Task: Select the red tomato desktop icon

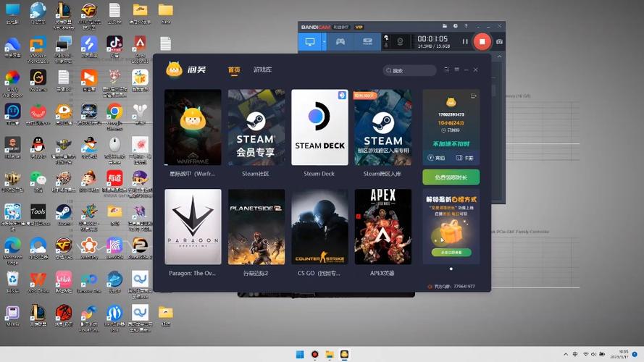Action: coord(38,111)
